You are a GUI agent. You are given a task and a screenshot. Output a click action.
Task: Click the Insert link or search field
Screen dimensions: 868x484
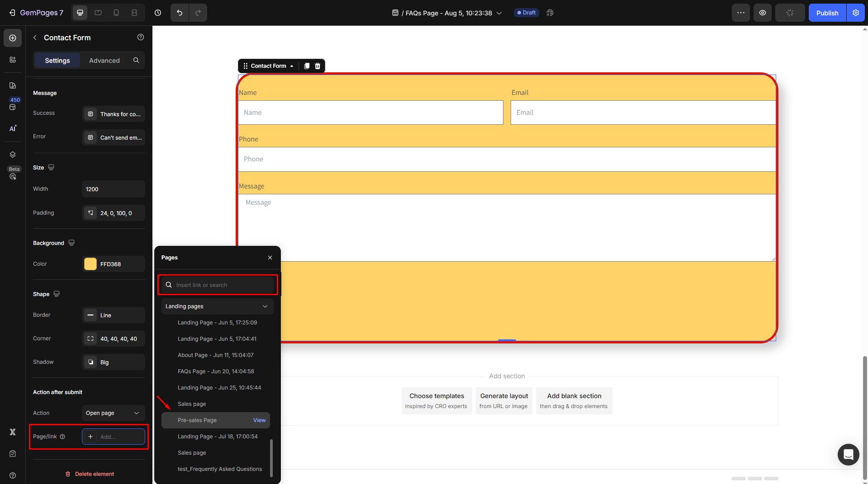pyautogui.click(x=222, y=285)
